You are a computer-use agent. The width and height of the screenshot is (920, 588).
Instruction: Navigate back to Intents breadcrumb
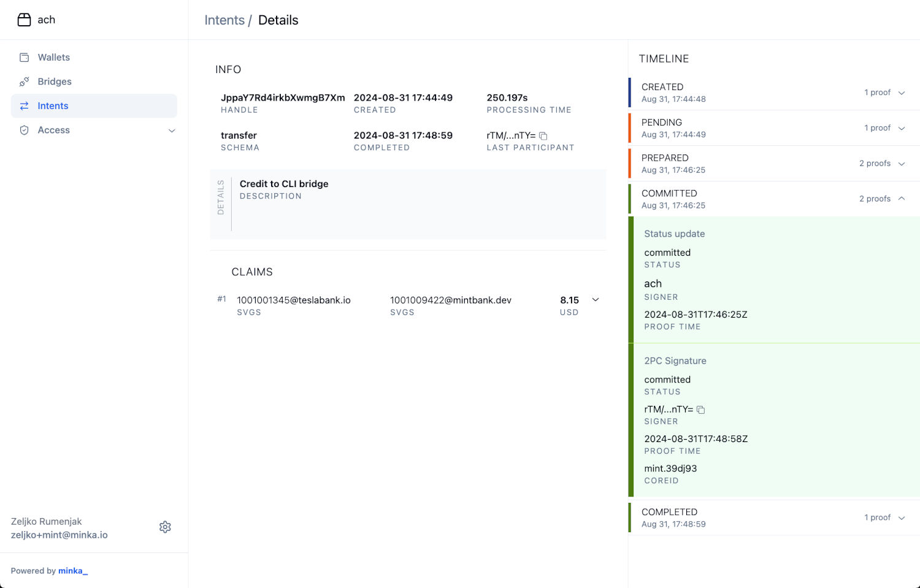[224, 20]
